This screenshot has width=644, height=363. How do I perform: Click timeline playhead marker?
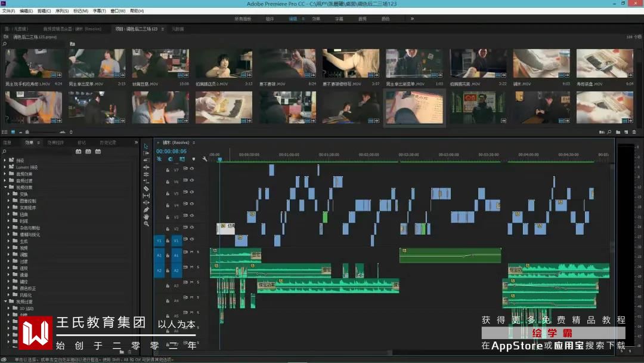(219, 159)
